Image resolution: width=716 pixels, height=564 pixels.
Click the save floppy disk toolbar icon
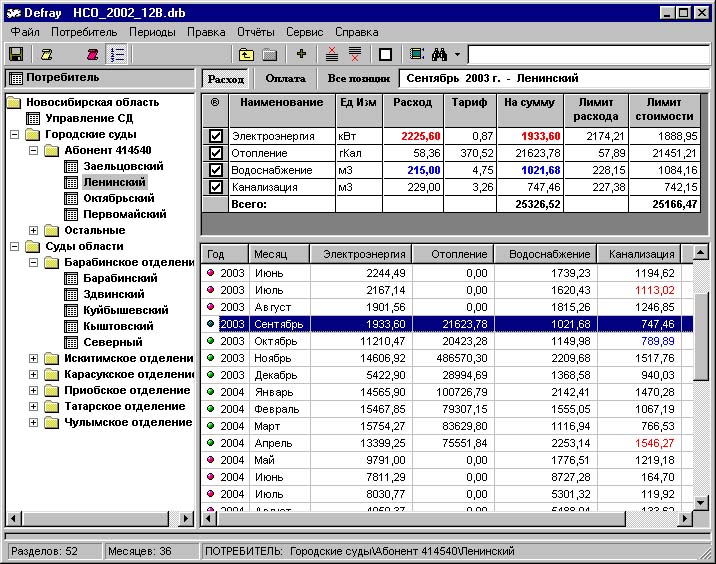point(16,54)
